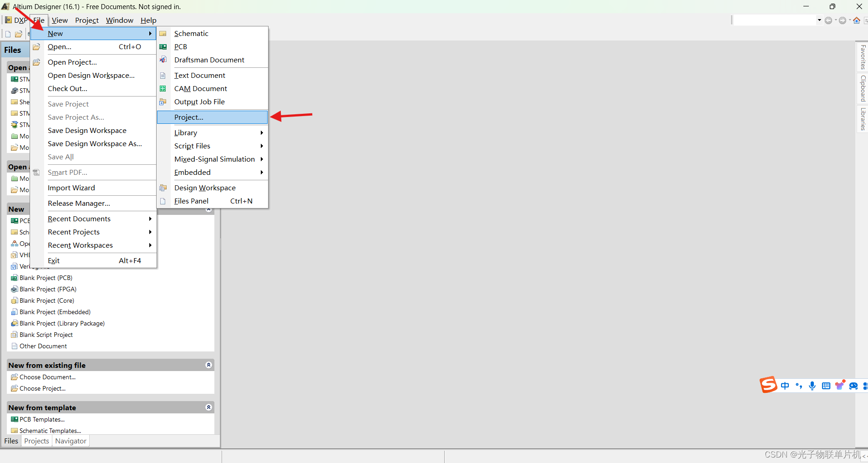Switch to the Navigator tab
Image resolution: width=868 pixels, height=463 pixels.
(x=71, y=441)
